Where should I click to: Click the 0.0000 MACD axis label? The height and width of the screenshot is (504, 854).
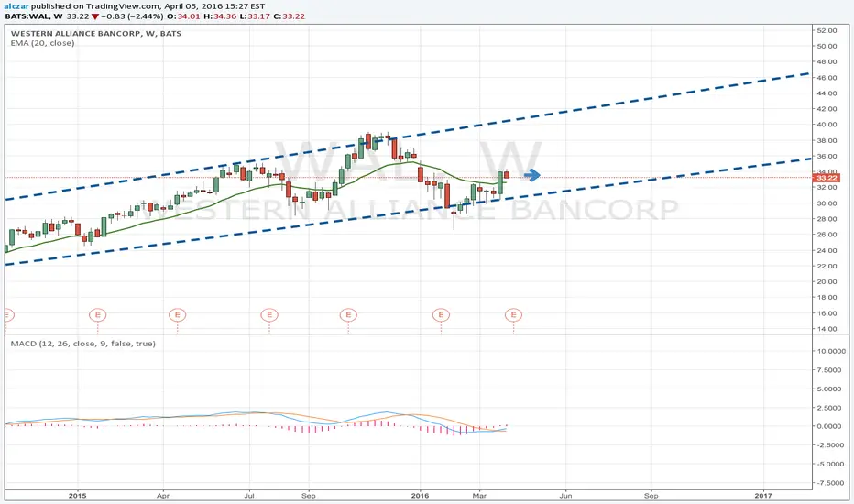pyautogui.click(x=831, y=426)
